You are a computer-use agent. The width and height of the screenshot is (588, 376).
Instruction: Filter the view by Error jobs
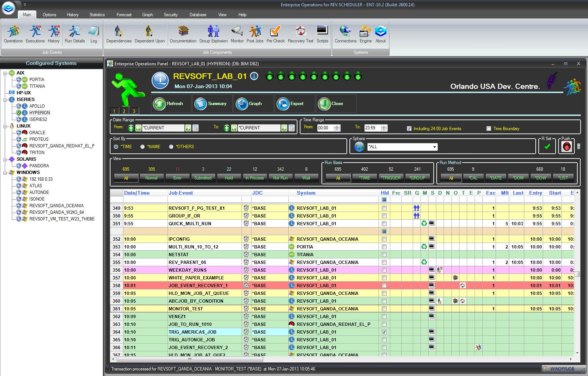pyautogui.click(x=177, y=178)
